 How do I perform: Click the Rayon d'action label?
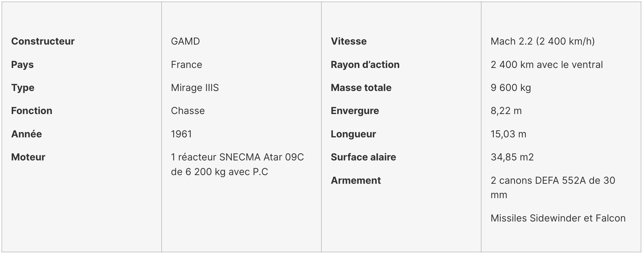365,65
